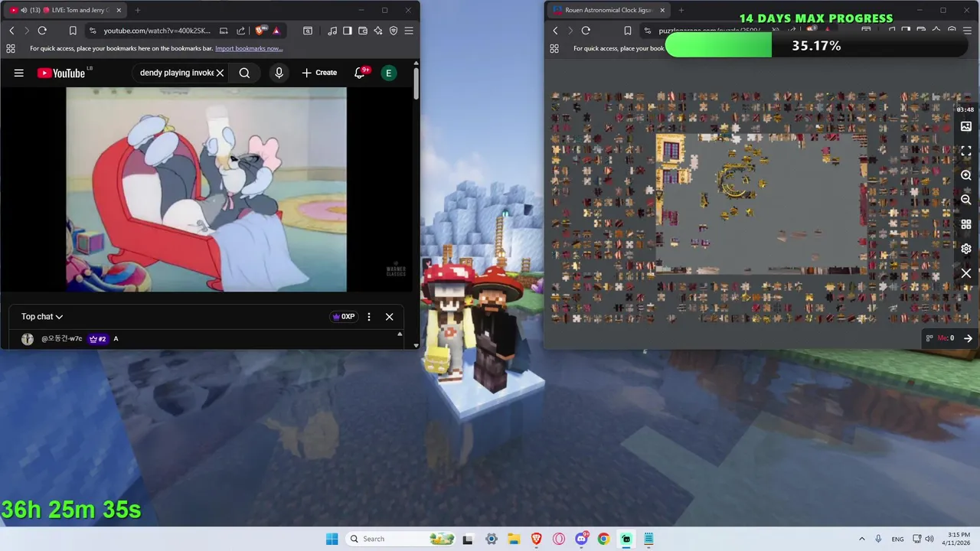The width and height of the screenshot is (980, 551).
Task: Start voice search with the microphone icon
Action: (x=279, y=73)
